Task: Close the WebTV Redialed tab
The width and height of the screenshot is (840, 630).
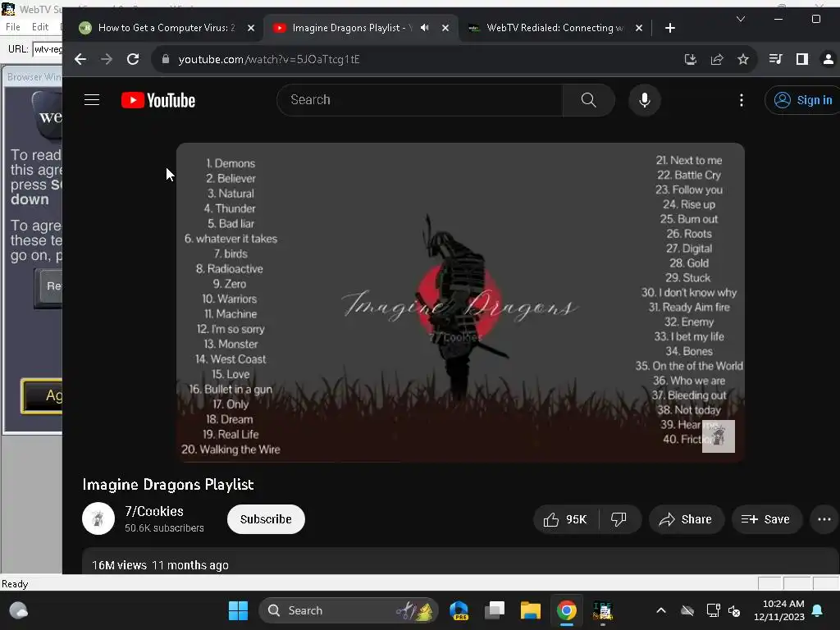Action: (x=638, y=28)
